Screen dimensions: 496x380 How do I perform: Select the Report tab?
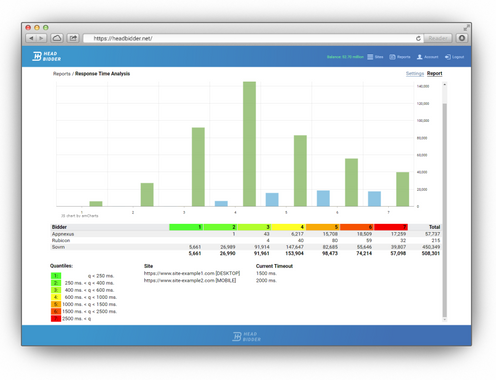pos(434,73)
